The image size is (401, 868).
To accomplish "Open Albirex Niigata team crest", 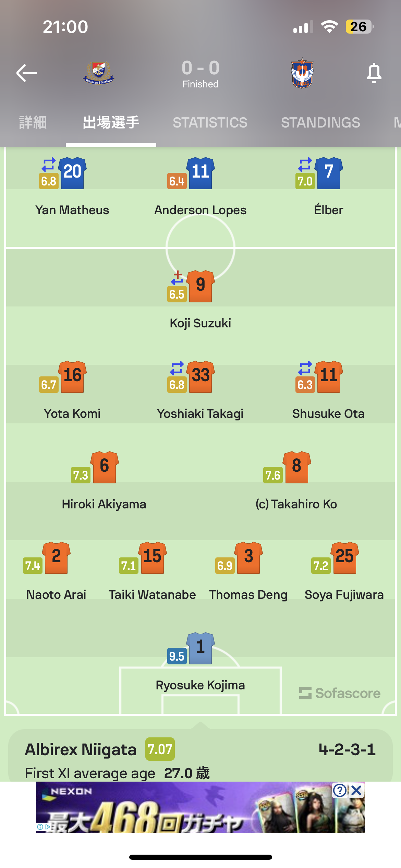I will click(302, 73).
